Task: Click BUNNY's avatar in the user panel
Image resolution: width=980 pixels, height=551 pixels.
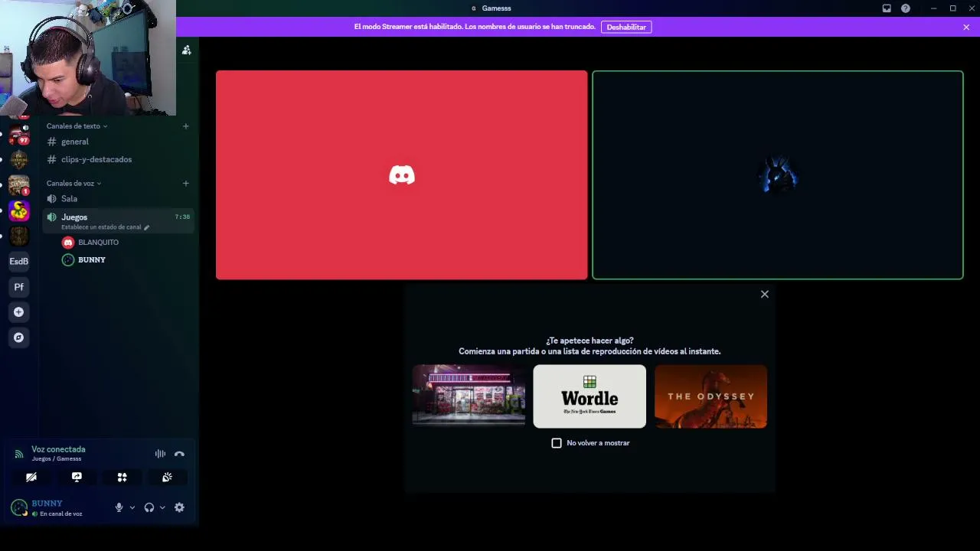Action: tap(19, 507)
